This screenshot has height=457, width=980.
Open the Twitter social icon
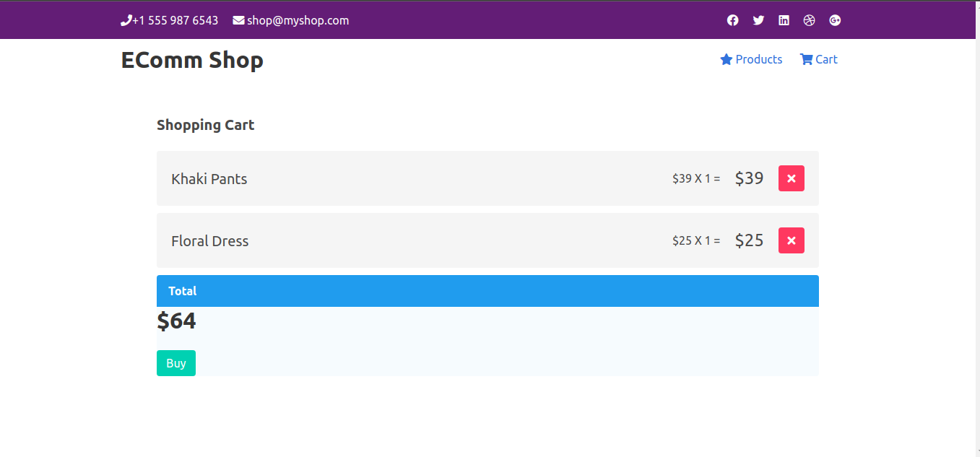point(758,20)
